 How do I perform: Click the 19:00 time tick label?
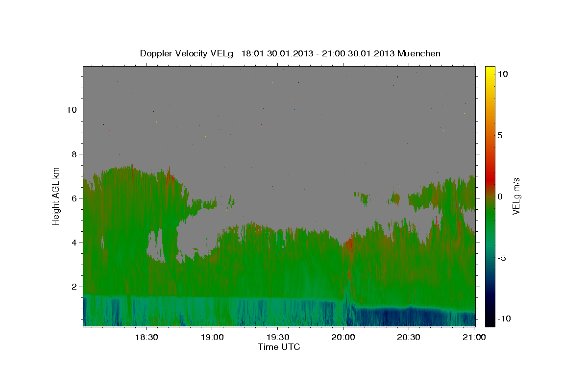(212, 337)
